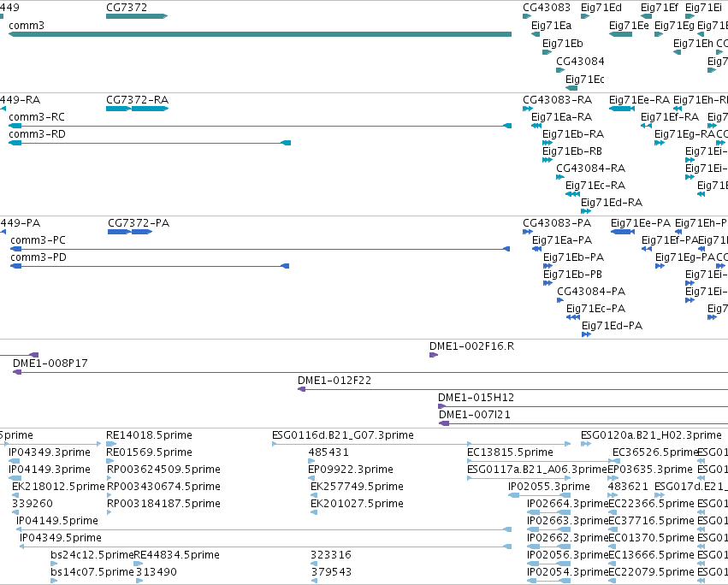The height and width of the screenshot is (585, 728).
Task: Click the CG7372-RA transcript label
Action: pos(138,100)
